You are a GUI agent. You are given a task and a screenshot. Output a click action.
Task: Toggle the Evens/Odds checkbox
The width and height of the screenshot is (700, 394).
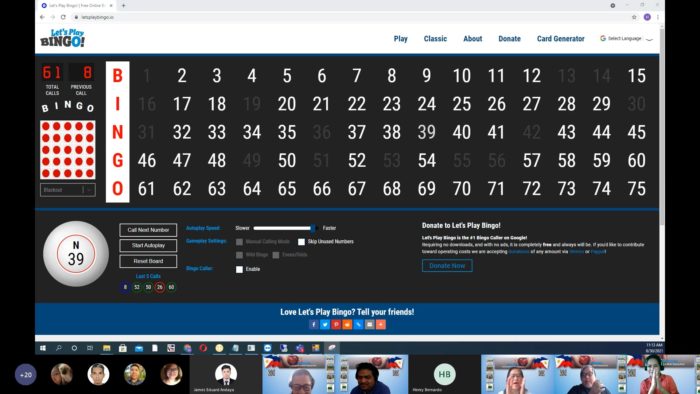pyautogui.click(x=276, y=255)
